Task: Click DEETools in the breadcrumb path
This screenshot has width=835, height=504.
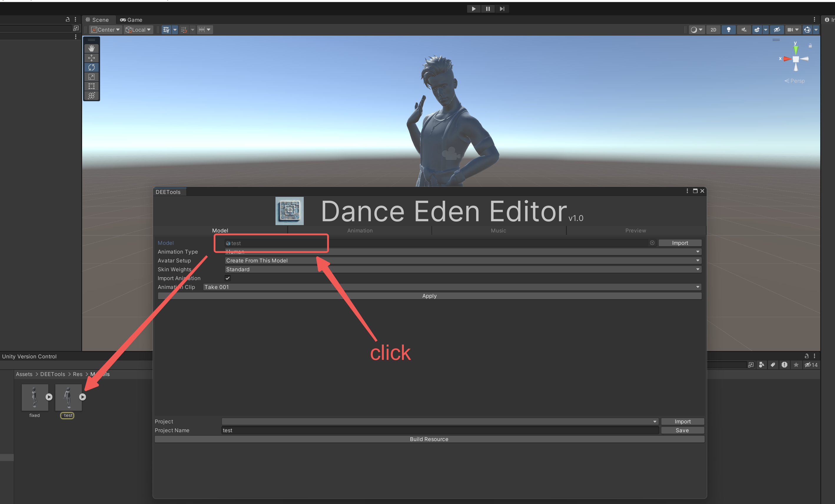Action: pyautogui.click(x=52, y=374)
